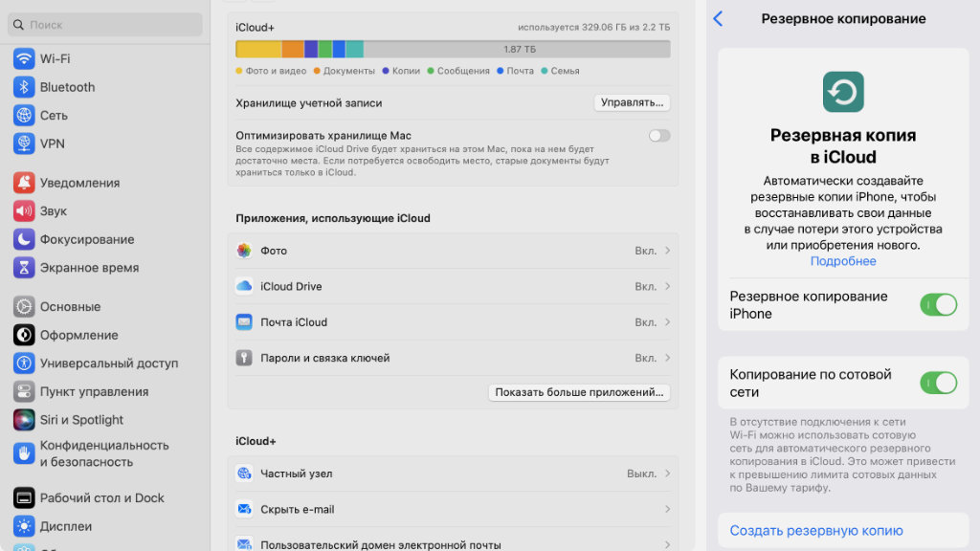Viewport: 980px width, 551px height.
Task: Click the Почта iCloud envelope icon
Action: click(x=244, y=322)
